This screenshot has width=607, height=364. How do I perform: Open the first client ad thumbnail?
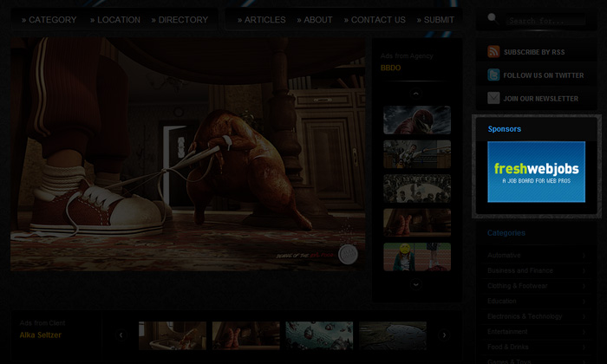click(173, 335)
